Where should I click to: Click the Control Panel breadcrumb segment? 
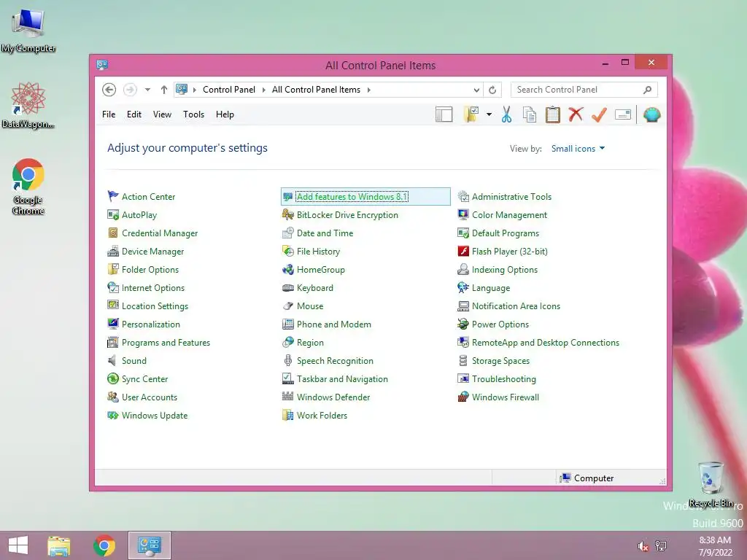[228, 90]
